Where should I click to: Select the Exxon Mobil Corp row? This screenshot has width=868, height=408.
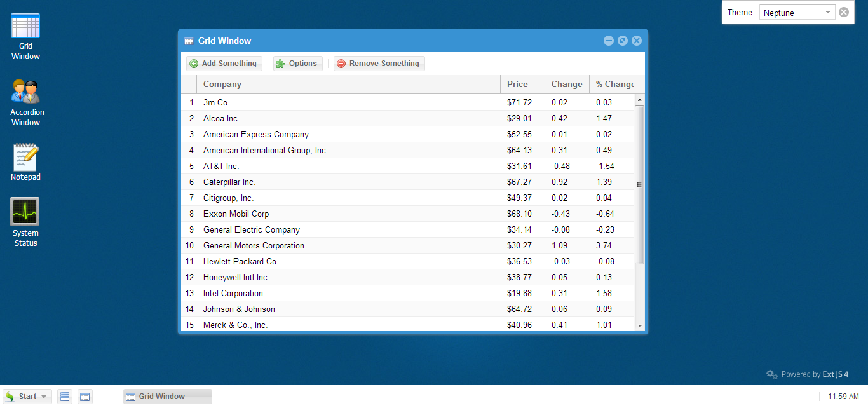pyautogui.click(x=407, y=214)
